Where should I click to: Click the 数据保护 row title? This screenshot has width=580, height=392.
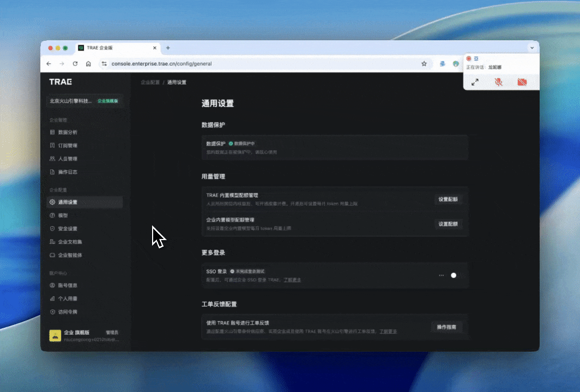point(216,144)
